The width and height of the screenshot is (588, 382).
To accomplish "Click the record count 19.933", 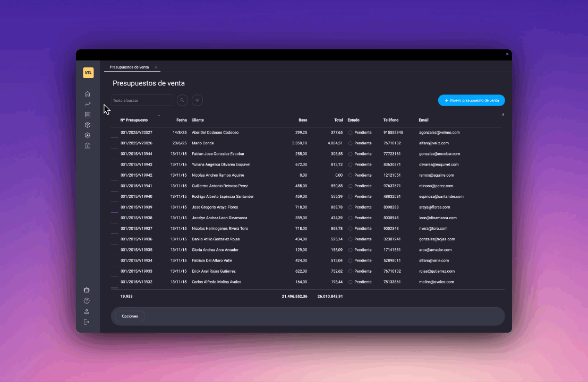I will click(x=126, y=296).
